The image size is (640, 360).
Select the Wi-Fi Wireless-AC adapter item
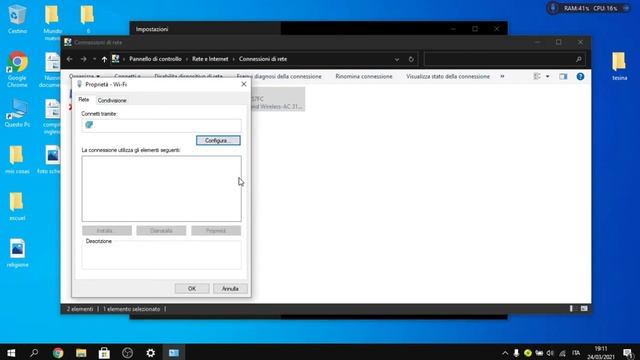[278, 99]
